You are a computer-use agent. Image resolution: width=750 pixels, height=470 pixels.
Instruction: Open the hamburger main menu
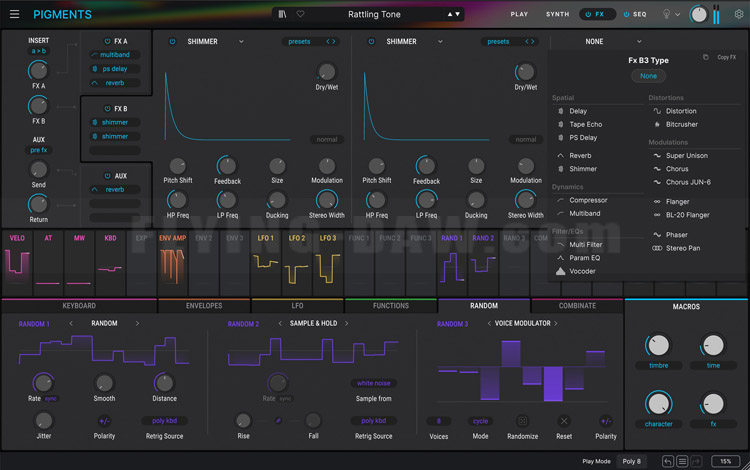click(14, 14)
